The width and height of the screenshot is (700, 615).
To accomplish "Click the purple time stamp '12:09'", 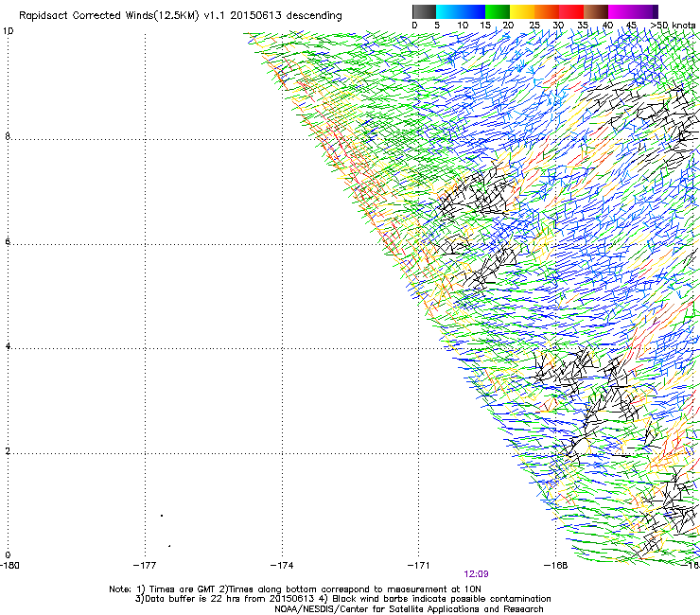I will point(476,574).
